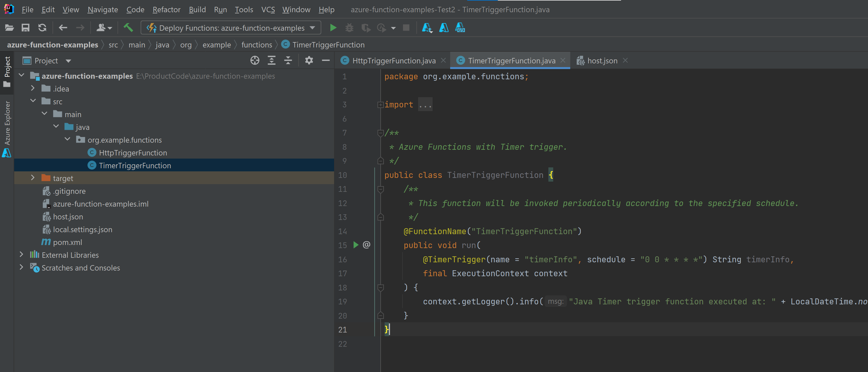Click 'functions' in the breadcrumb path
The image size is (868, 372).
tap(256, 45)
